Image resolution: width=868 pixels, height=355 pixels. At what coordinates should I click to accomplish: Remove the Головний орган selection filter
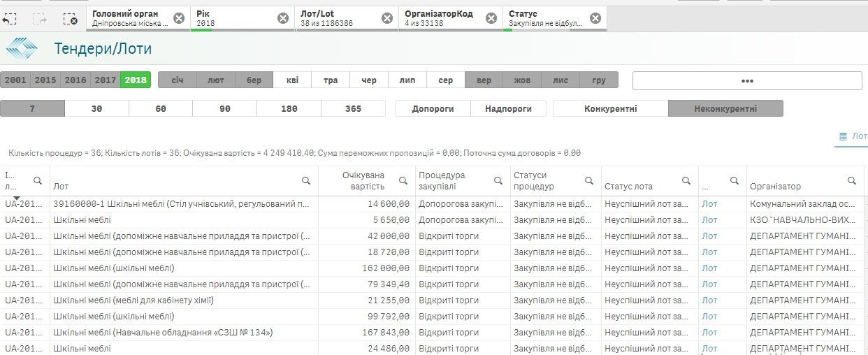(179, 18)
